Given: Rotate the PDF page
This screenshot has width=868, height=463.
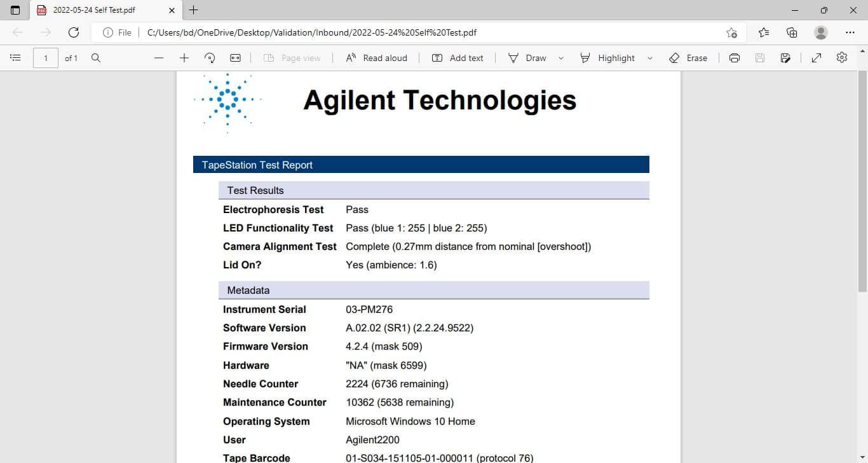Looking at the screenshot, I should coord(210,58).
